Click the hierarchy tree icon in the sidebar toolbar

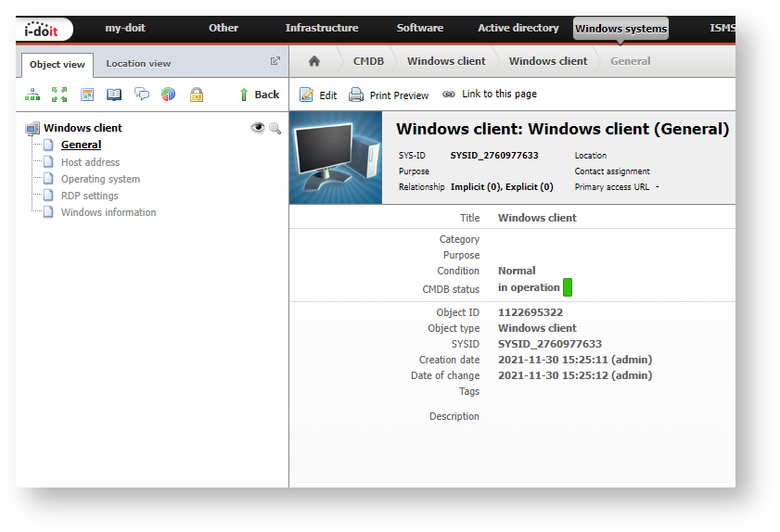[32, 95]
